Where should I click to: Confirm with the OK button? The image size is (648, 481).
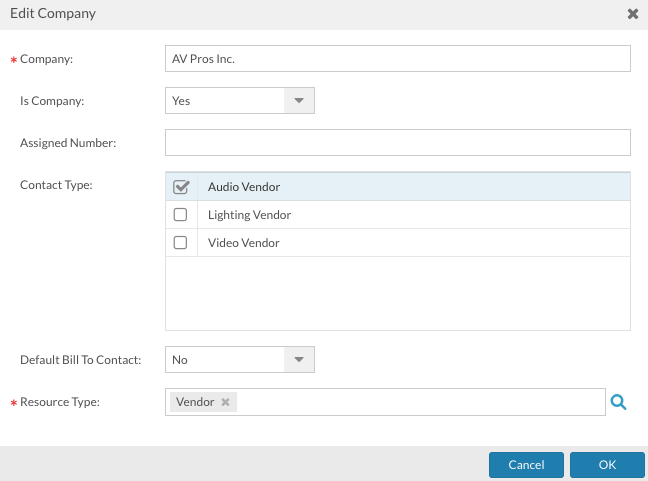[x=607, y=465]
